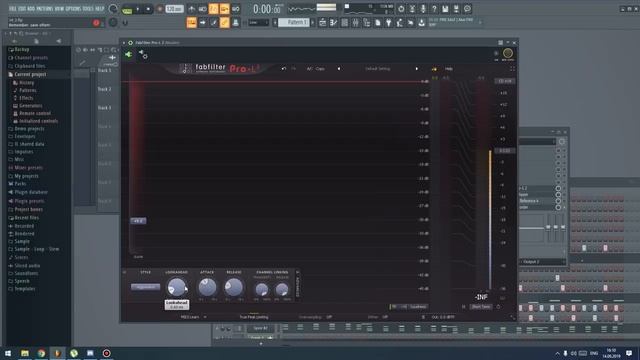The image size is (640, 360).
Task: Open the Backup folder in browser
Action: pos(22,49)
